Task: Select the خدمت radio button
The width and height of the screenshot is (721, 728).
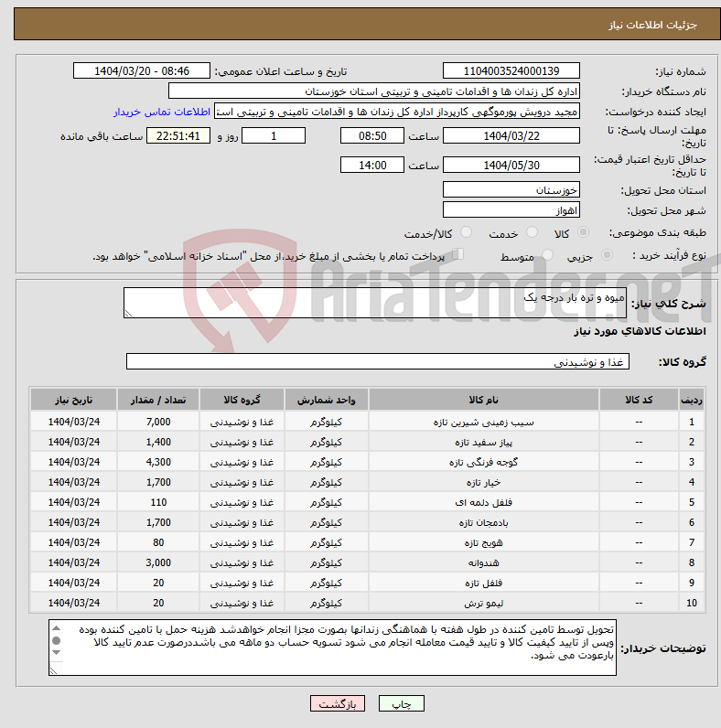Action: pos(532,232)
